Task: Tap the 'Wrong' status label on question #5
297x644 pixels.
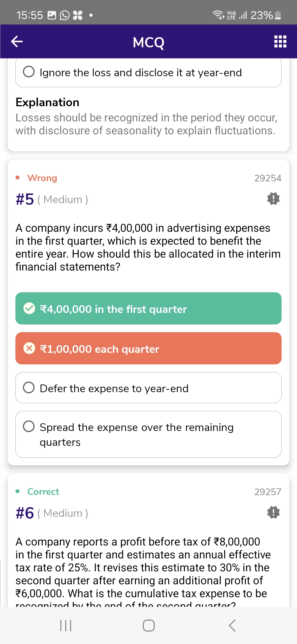Action: [42, 178]
